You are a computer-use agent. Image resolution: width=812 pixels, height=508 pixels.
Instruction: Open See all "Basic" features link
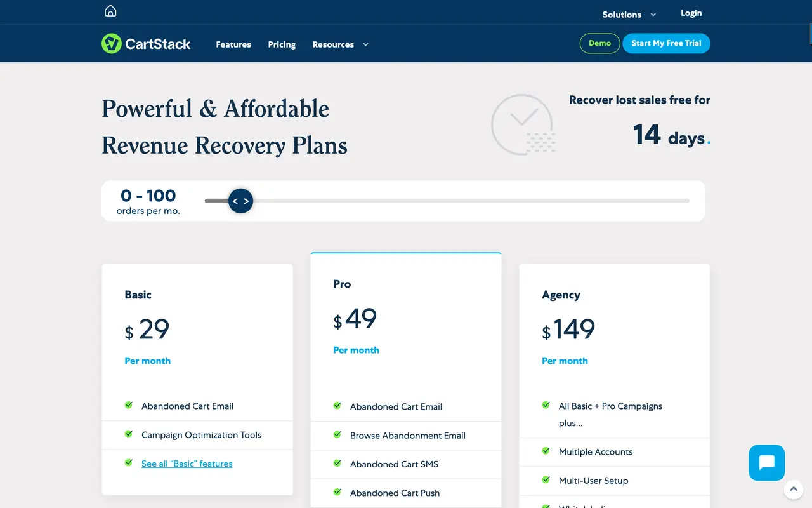(187, 464)
